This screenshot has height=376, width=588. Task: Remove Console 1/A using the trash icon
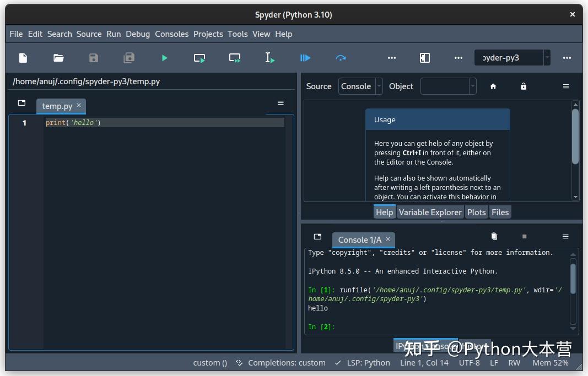tap(494, 236)
